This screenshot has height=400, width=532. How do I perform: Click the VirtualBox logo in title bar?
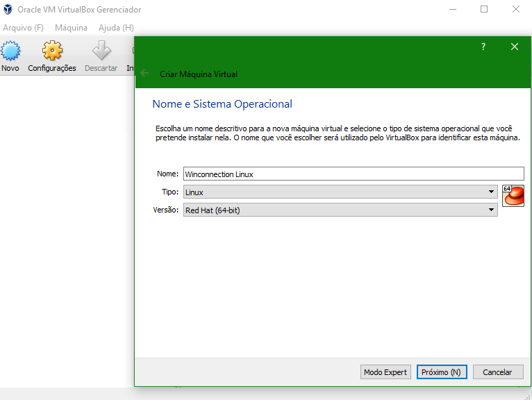pos(8,10)
